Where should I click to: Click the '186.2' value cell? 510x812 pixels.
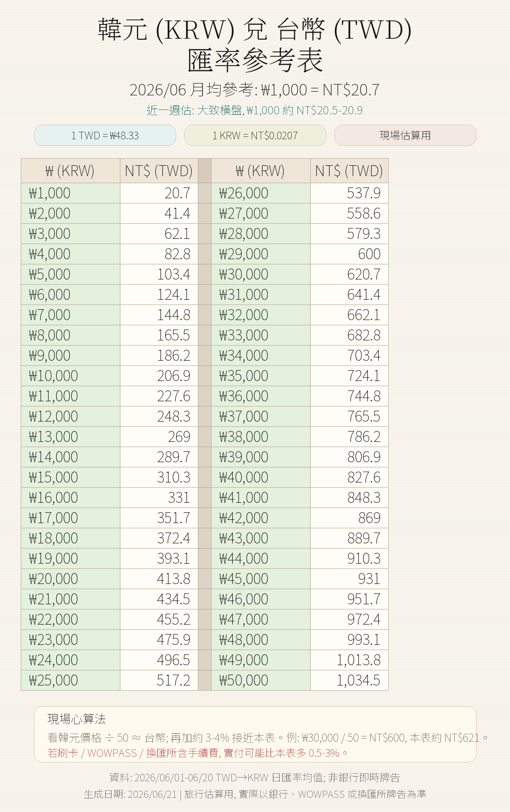tap(159, 355)
